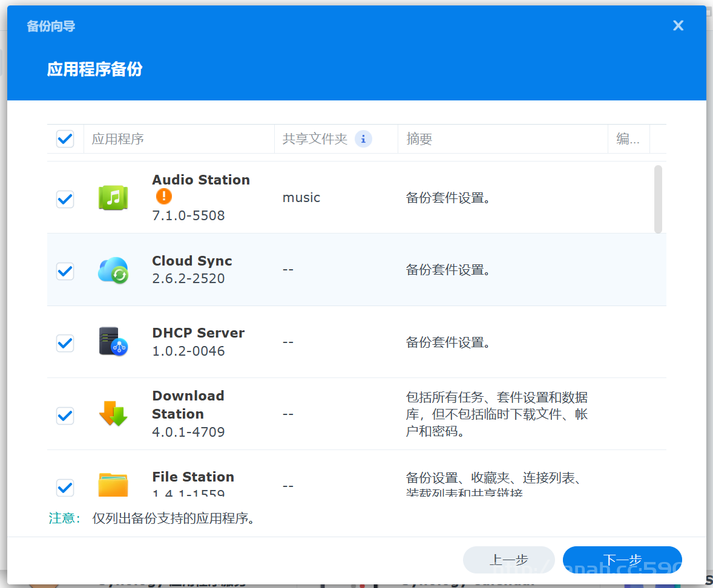Viewport: 713px width, 588px height.
Task: Click the info icon beside 共享文件夹
Action: (363, 139)
